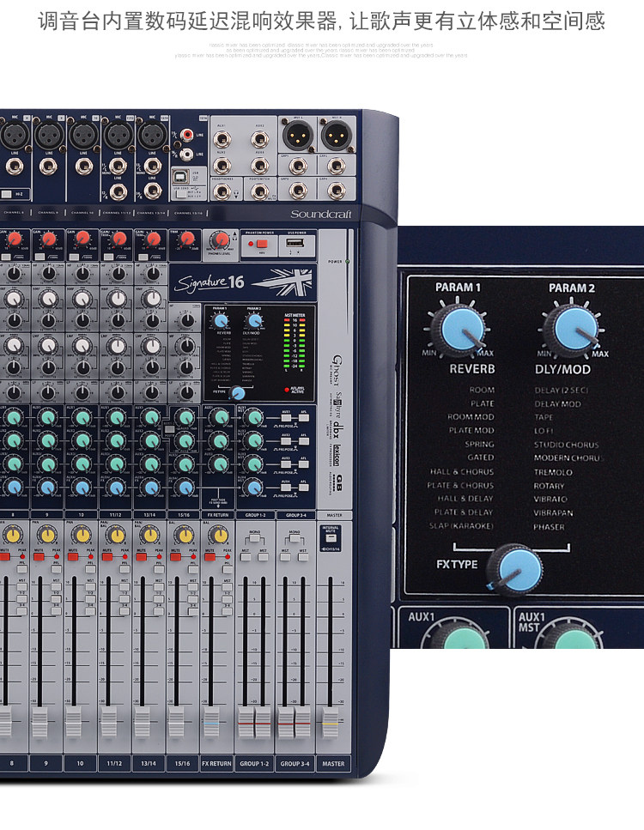
Task: Click the green POWER indicator LED
Action: pyautogui.click(x=348, y=262)
